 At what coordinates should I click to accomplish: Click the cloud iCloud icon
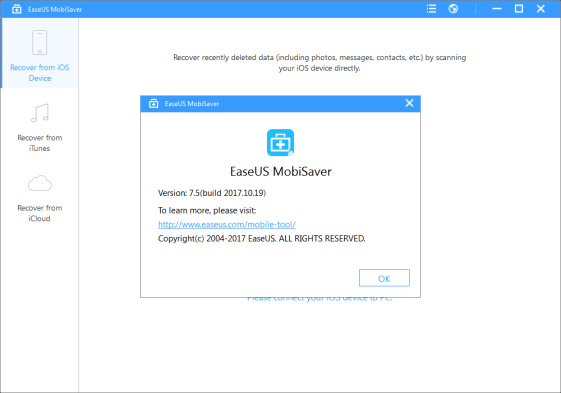[40, 183]
